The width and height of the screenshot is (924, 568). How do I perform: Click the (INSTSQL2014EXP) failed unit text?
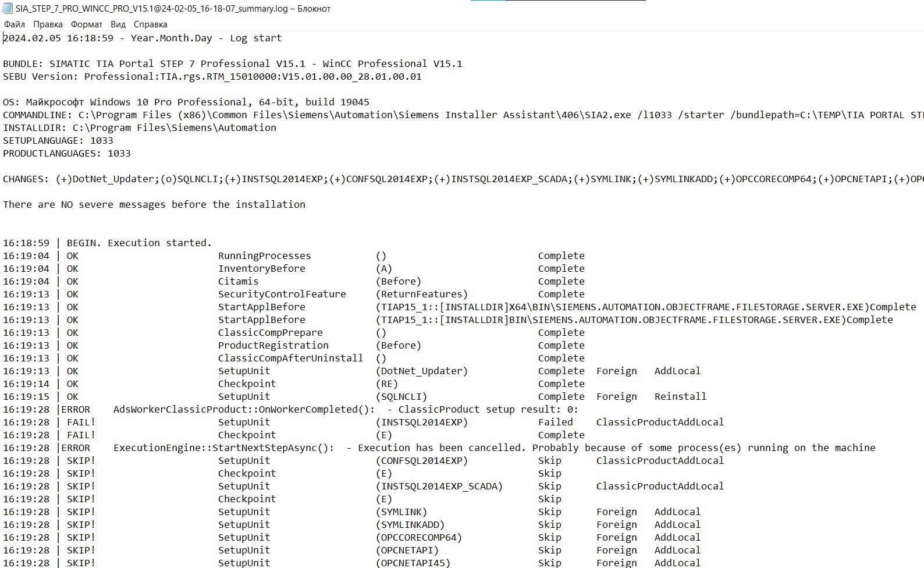[x=422, y=423]
